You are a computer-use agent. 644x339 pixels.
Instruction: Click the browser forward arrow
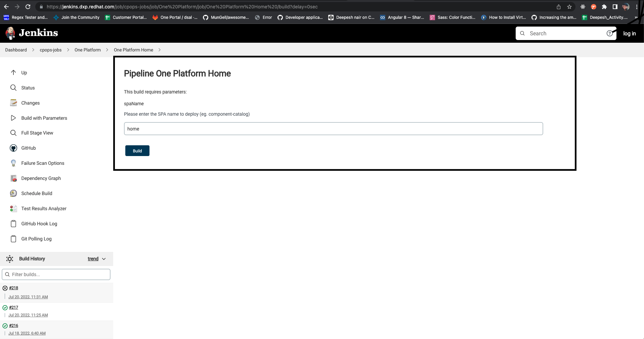(17, 7)
